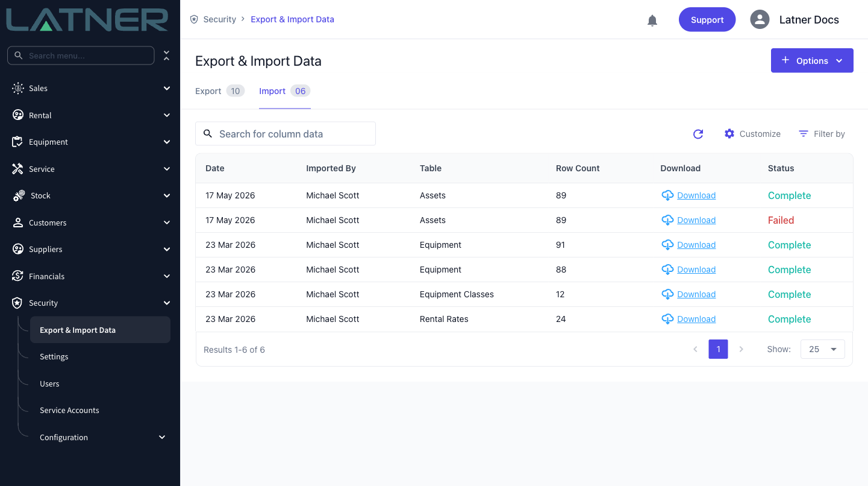
Task: Click the LATNER logo
Action: pyautogui.click(x=88, y=19)
